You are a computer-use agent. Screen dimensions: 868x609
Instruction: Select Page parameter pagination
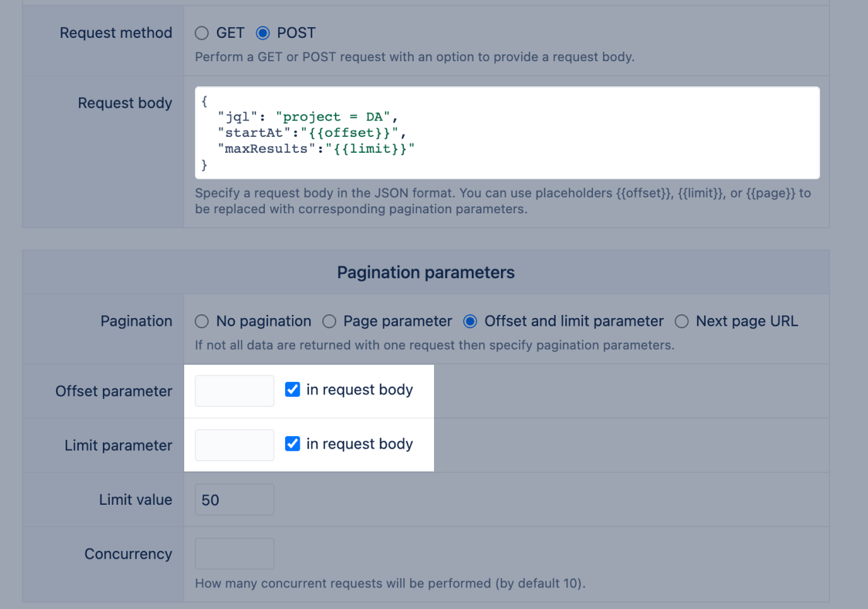329,321
